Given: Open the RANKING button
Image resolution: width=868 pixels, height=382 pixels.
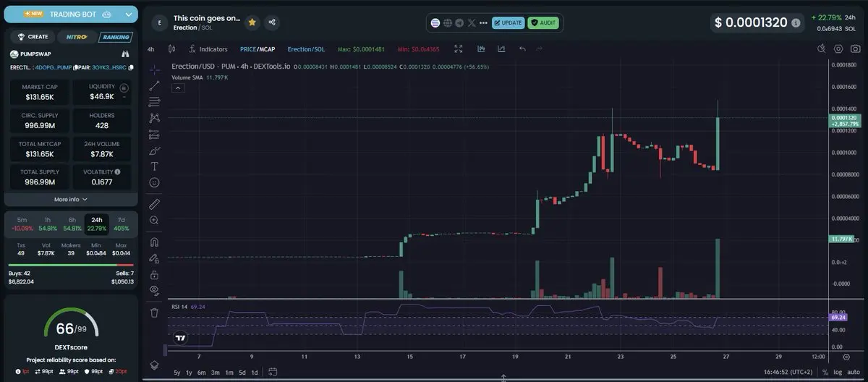Looking at the screenshot, I should (x=115, y=37).
